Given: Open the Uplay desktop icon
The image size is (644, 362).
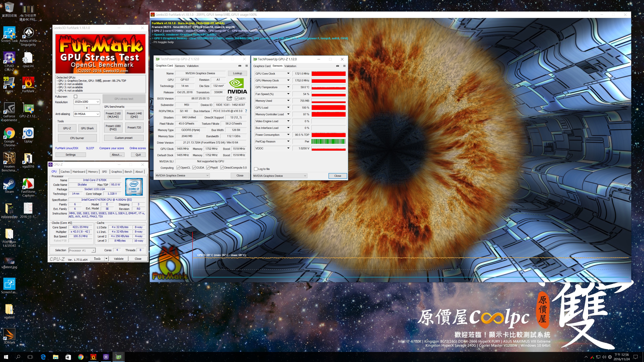Looking at the screenshot, I should (28, 135).
